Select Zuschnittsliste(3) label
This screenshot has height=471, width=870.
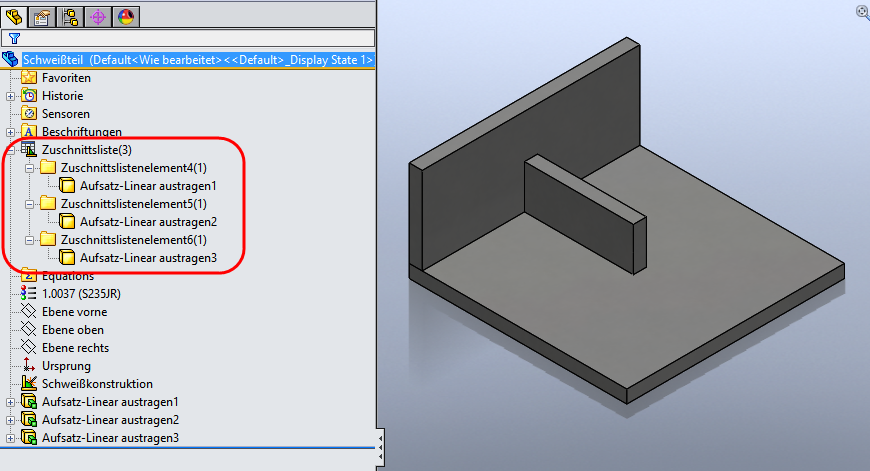pos(87,150)
